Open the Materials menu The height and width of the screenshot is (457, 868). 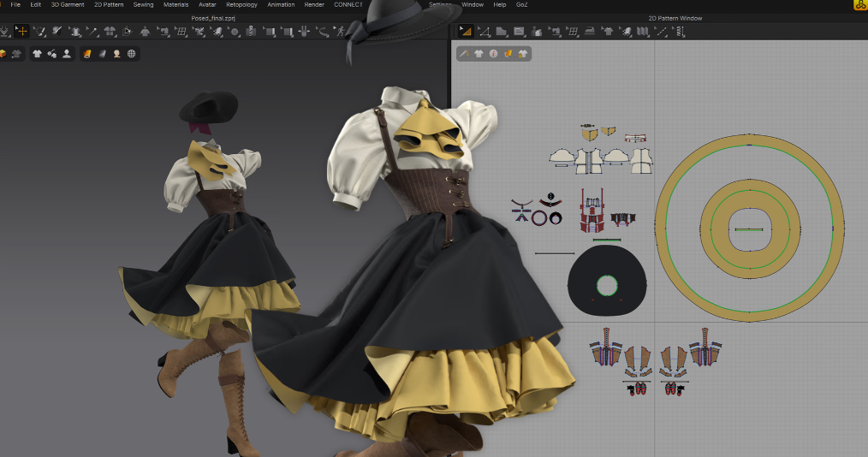point(175,4)
